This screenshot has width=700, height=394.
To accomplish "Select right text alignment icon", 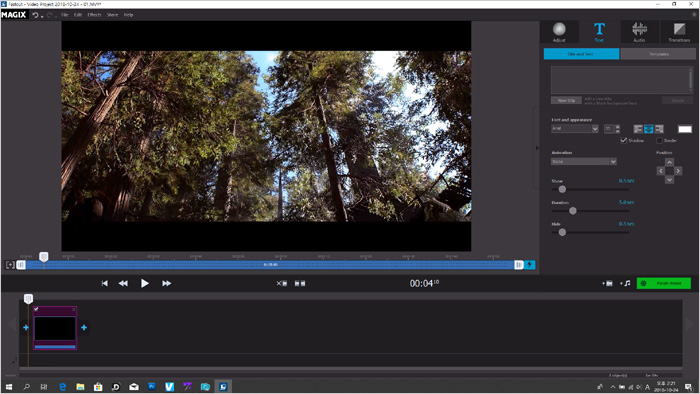I will pyautogui.click(x=659, y=129).
